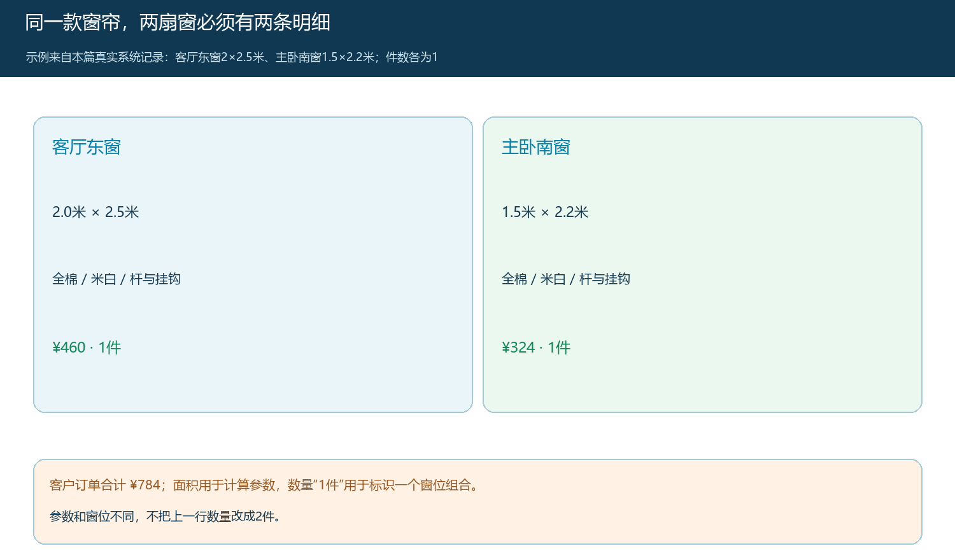Click 全棉 / 米白 / 杆与挂钩 in 客厅东窗 card
Image resolution: width=955 pixels, height=560 pixels.
tap(117, 279)
